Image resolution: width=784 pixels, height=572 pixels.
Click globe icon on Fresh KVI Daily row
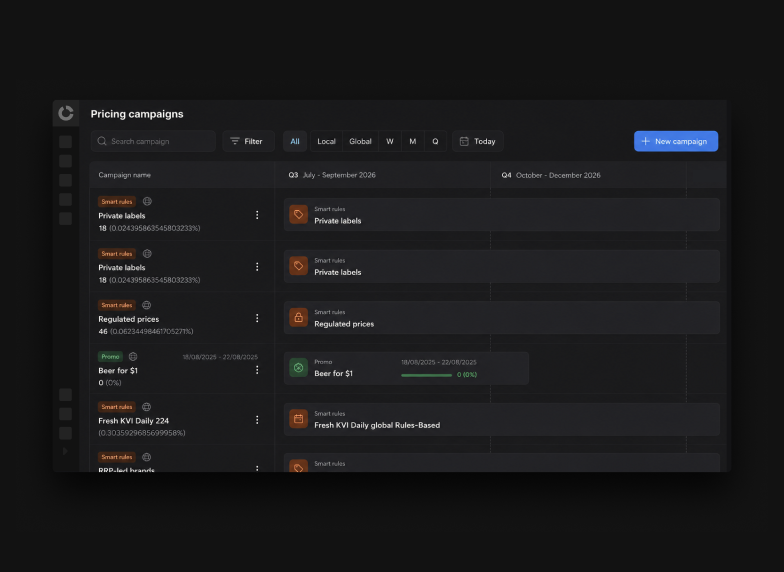146,407
